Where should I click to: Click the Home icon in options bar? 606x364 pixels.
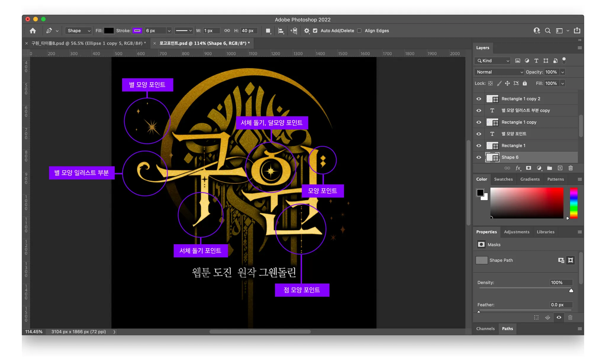(x=33, y=31)
